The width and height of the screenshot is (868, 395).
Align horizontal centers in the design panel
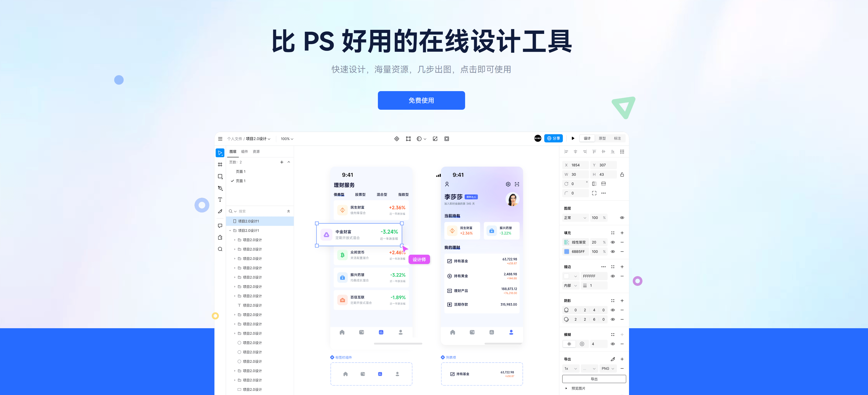pyautogui.click(x=575, y=151)
